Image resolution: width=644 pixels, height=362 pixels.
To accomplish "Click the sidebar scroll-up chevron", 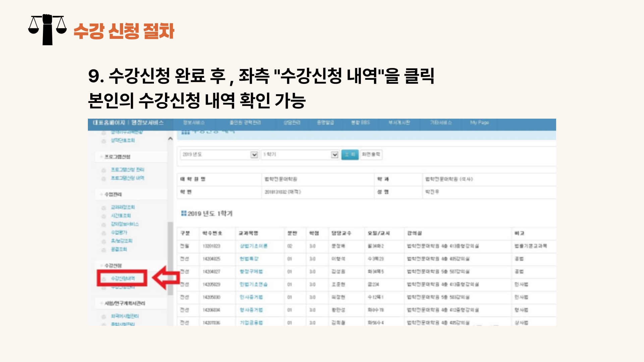I will click(170, 138).
